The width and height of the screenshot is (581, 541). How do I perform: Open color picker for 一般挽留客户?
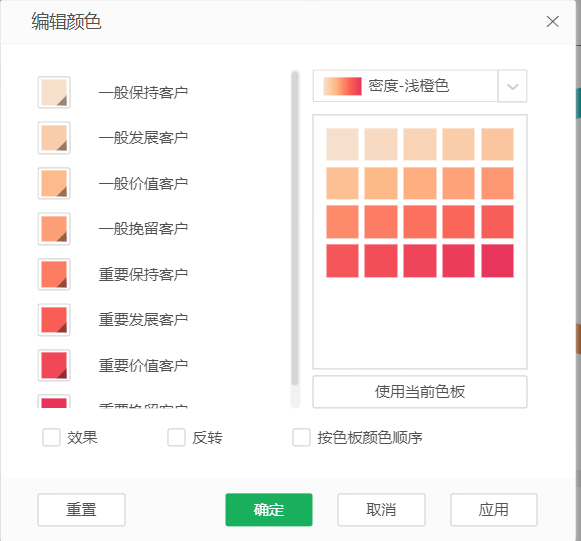pos(54,229)
